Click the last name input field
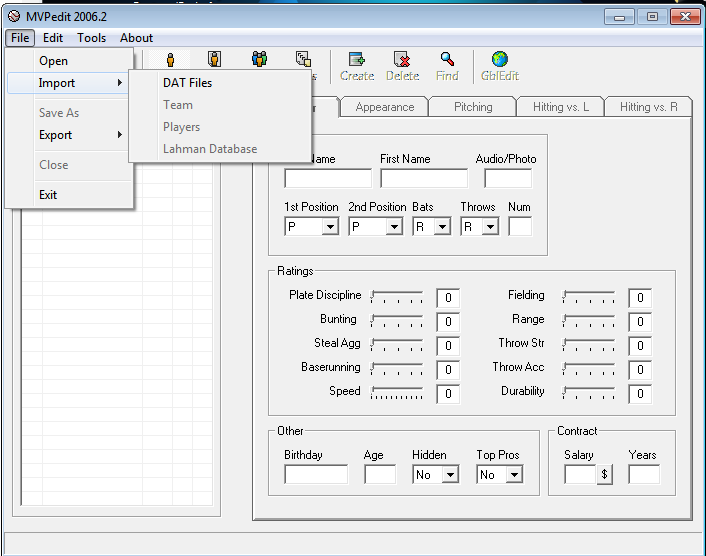The width and height of the screenshot is (706, 556). (x=328, y=178)
